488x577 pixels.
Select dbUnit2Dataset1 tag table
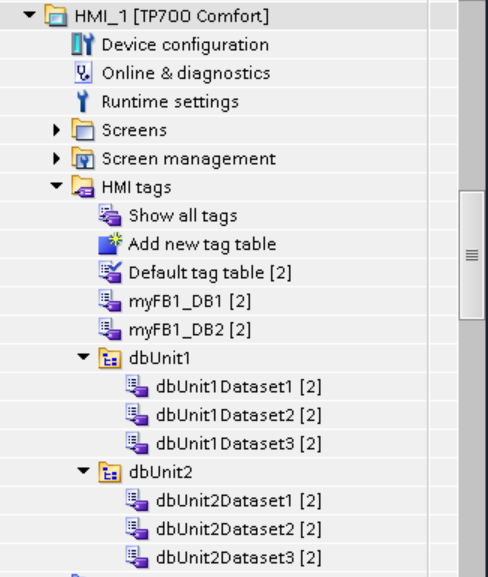tap(238, 500)
